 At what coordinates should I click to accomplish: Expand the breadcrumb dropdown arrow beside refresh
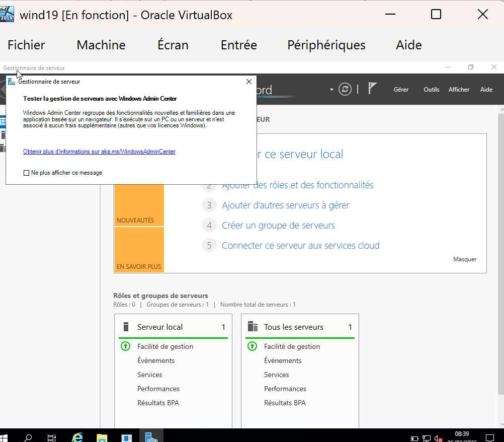click(331, 90)
